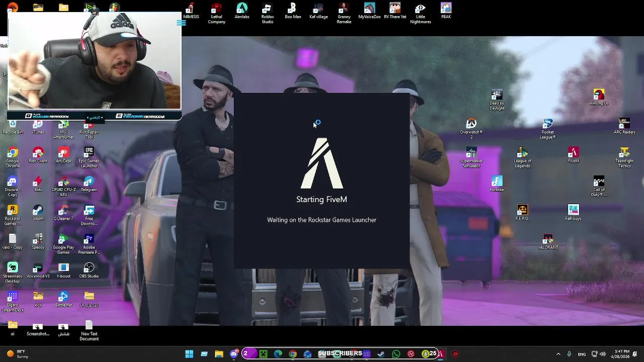Open the Supermarket Simulator shortcut
This screenshot has height=362, width=644.
pyautogui.click(x=471, y=157)
